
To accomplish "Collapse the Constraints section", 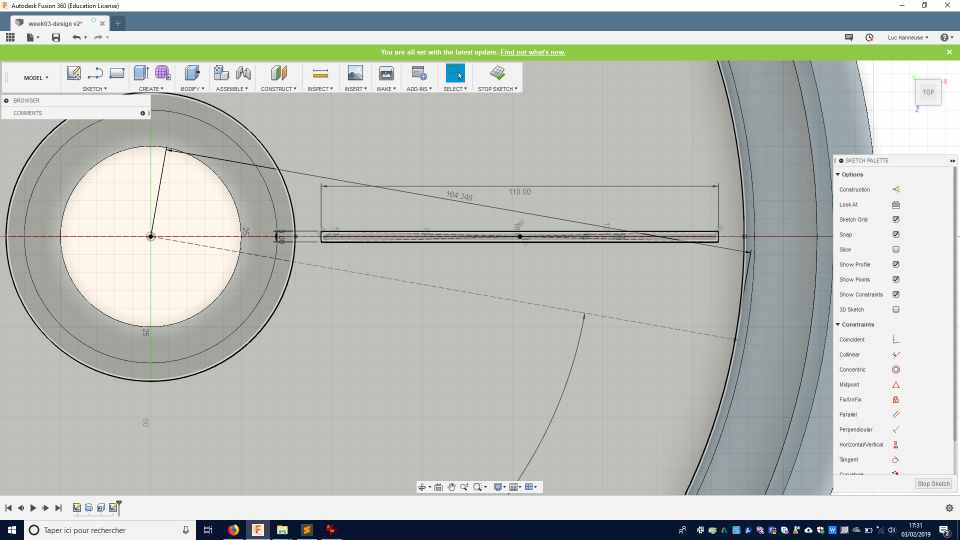I will point(838,324).
